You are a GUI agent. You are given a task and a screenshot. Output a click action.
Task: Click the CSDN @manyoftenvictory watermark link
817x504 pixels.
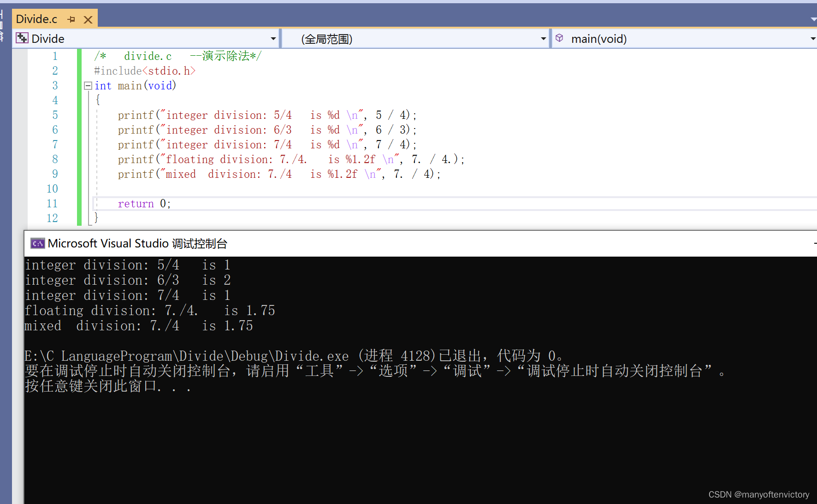click(x=758, y=494)
